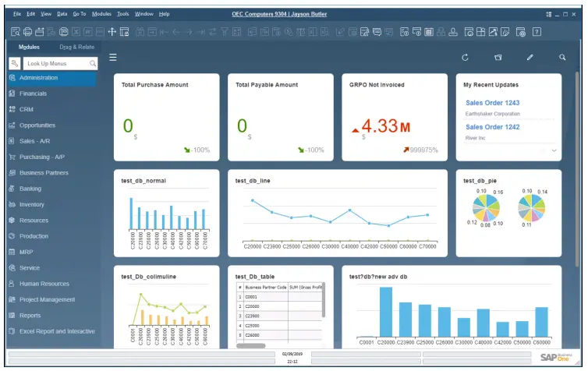
Task: Click the test_Db_table horizontal scrollbar
Action: [x=251, y=345]
